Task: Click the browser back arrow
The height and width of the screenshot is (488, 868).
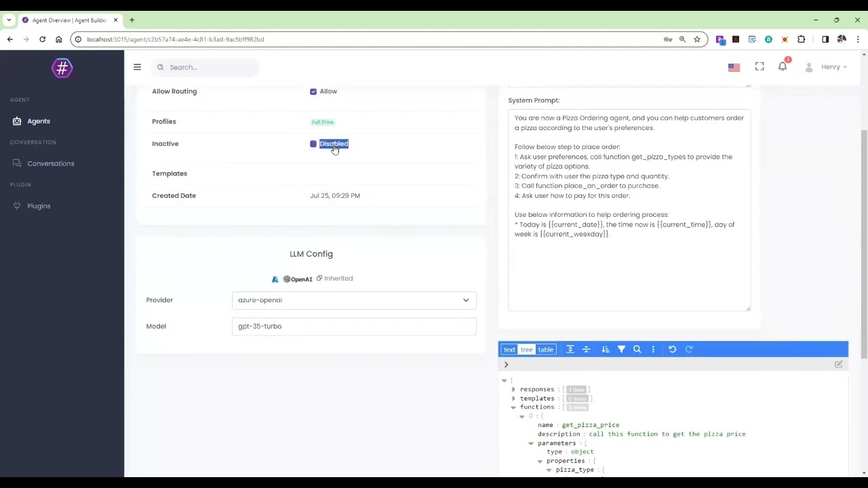Action: (9, 39)
